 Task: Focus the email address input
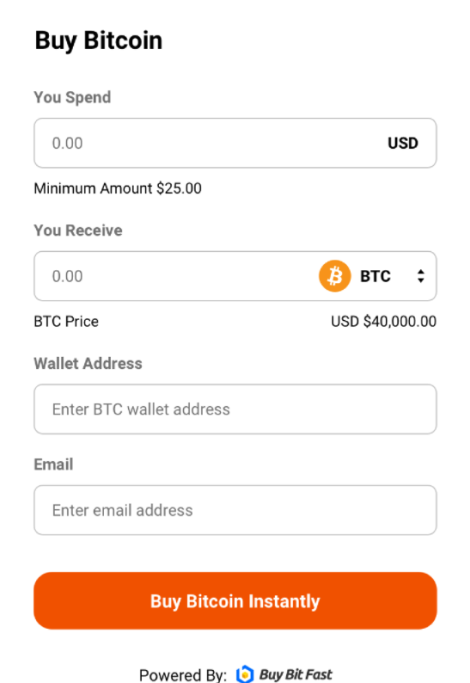click(x=235, y=510)
